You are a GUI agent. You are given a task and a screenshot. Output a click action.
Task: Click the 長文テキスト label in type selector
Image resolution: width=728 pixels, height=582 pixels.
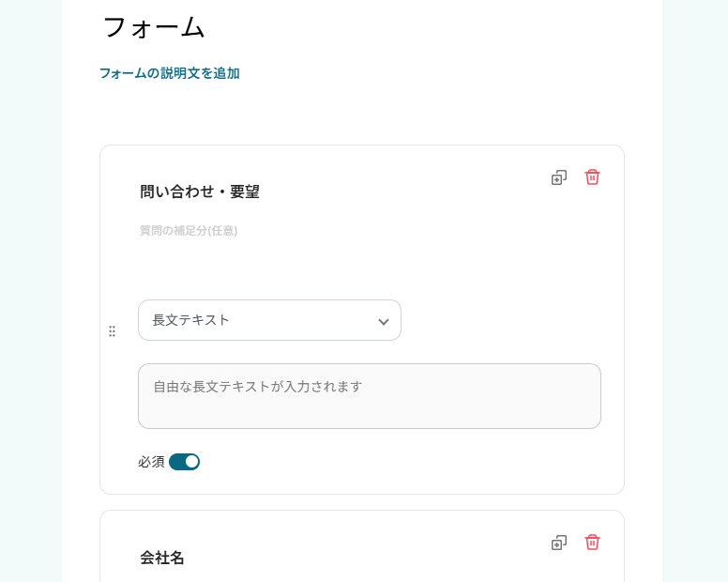(x=191, y=320)
